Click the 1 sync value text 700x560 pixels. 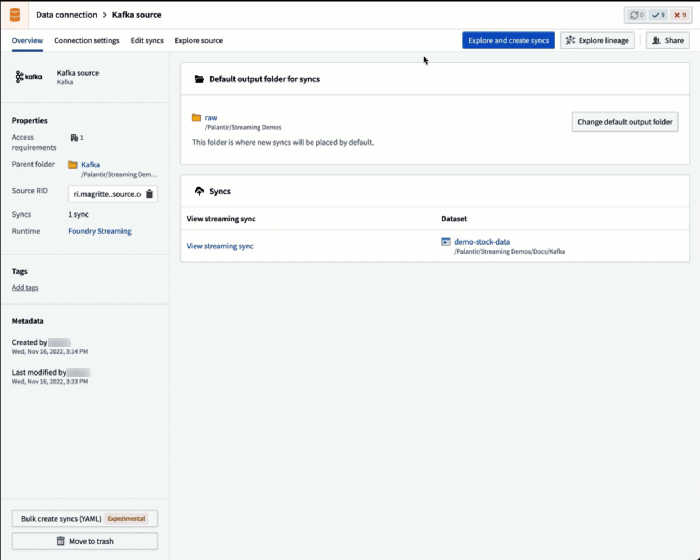[79, 214]
